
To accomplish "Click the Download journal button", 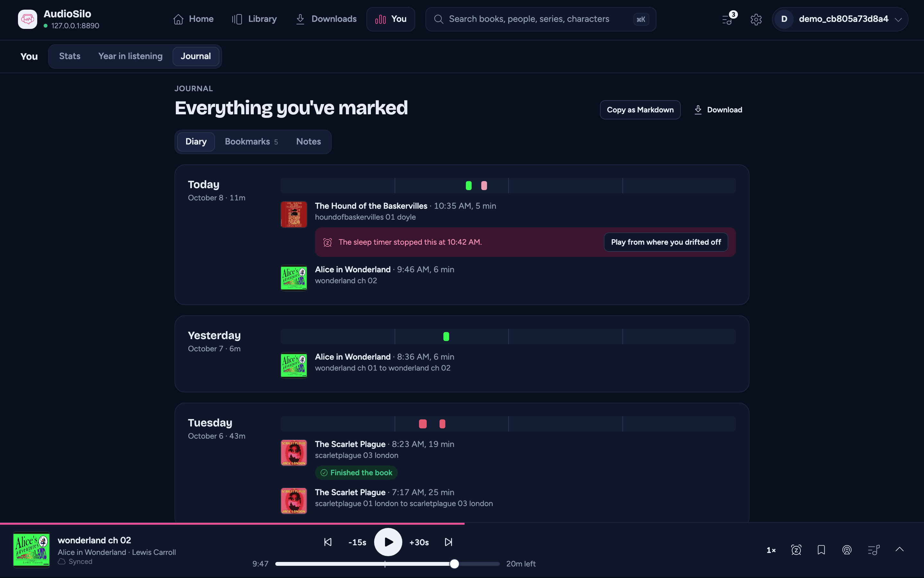I will click(718, 110).
